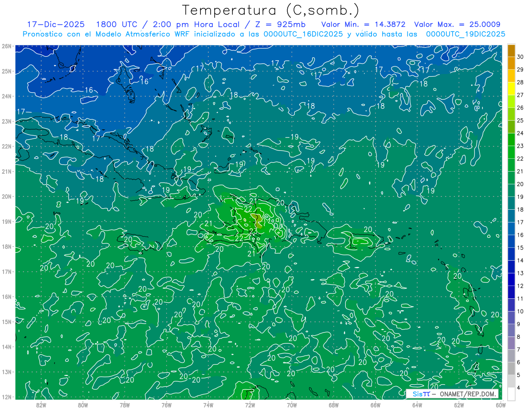Pick the teal colorbar swatch between 17 and 18
The image size is (532, 411).
(511, 216)
